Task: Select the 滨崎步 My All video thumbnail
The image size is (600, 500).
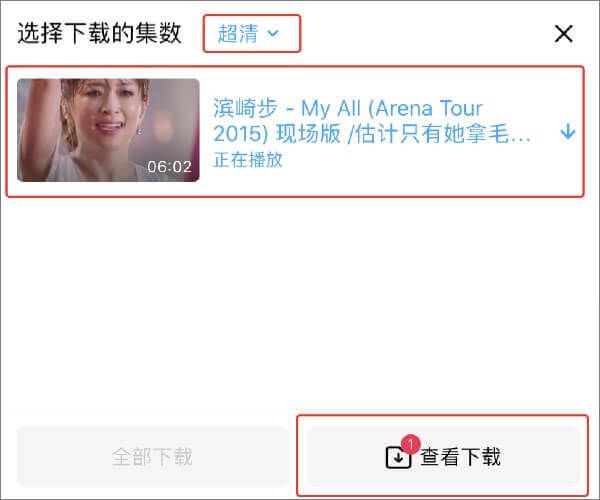Action: (x=108, y=130)
